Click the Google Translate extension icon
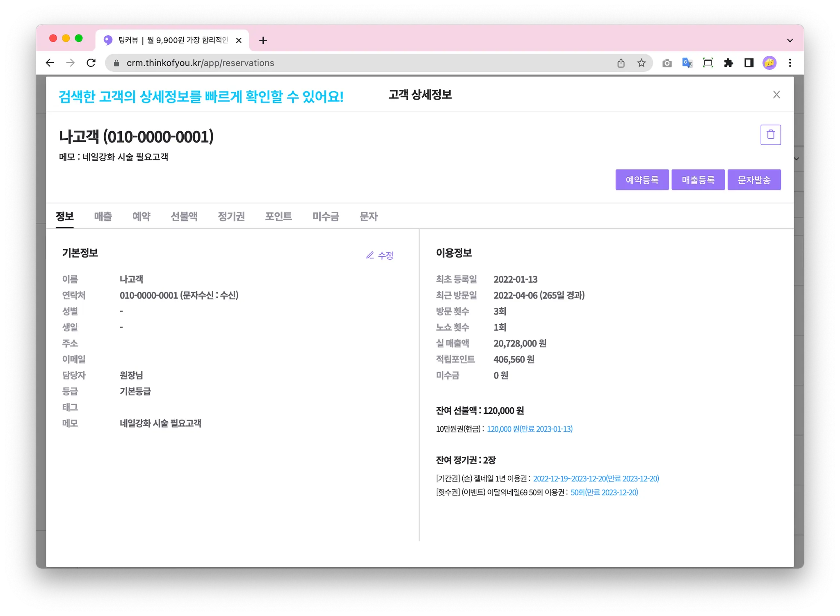This screenshot has height=616, width=840. (x=687, y=63)
